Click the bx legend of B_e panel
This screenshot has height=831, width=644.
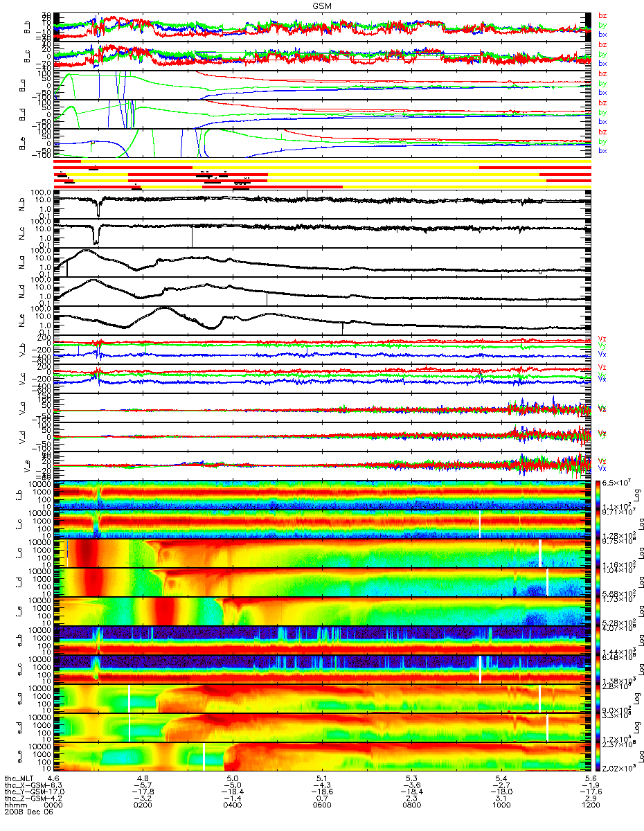602,150
